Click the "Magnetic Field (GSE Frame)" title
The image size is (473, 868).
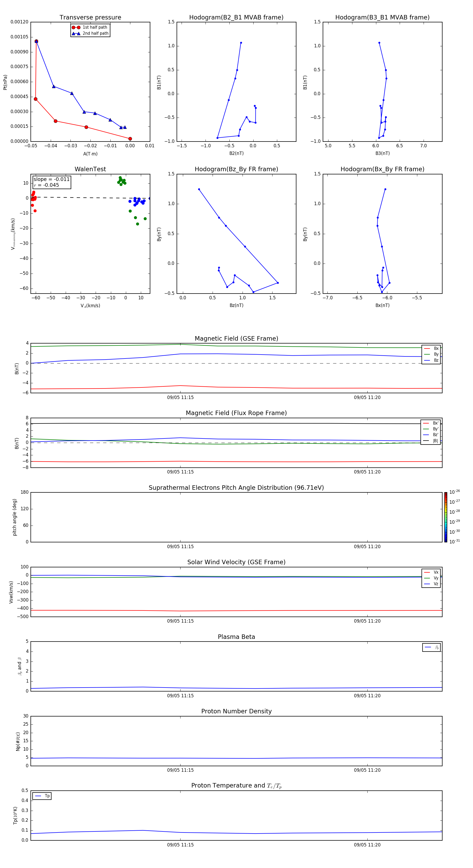pos(236,339)
